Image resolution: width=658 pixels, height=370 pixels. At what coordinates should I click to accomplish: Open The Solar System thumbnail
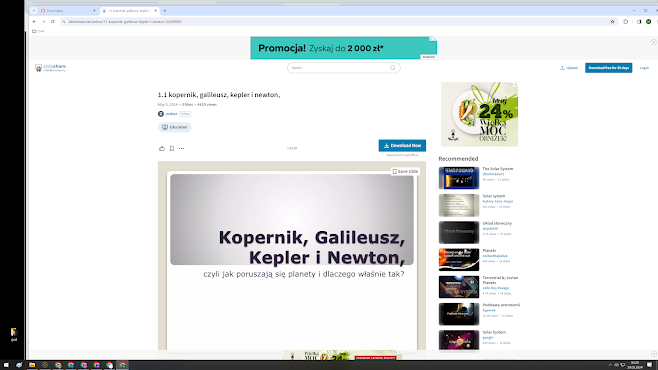click(459, 178)
